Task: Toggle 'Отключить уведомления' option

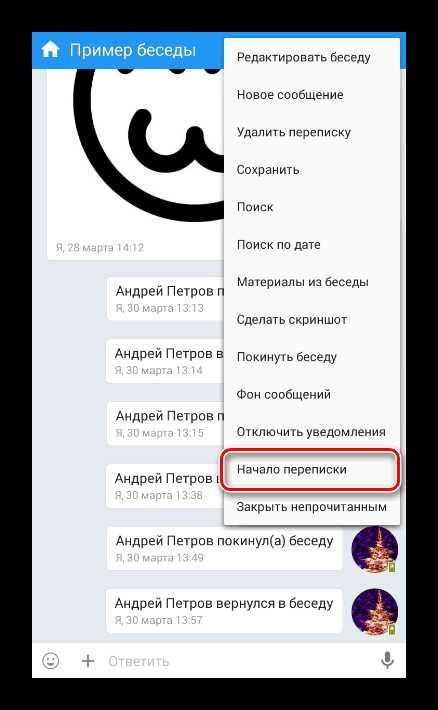Action: 312,432
